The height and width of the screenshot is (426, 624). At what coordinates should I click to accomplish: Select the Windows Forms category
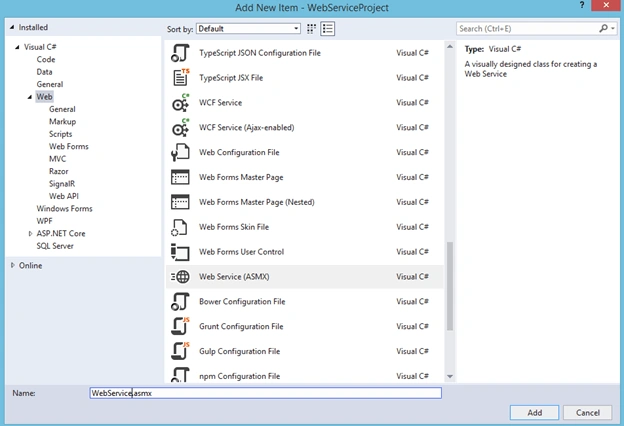64,209
